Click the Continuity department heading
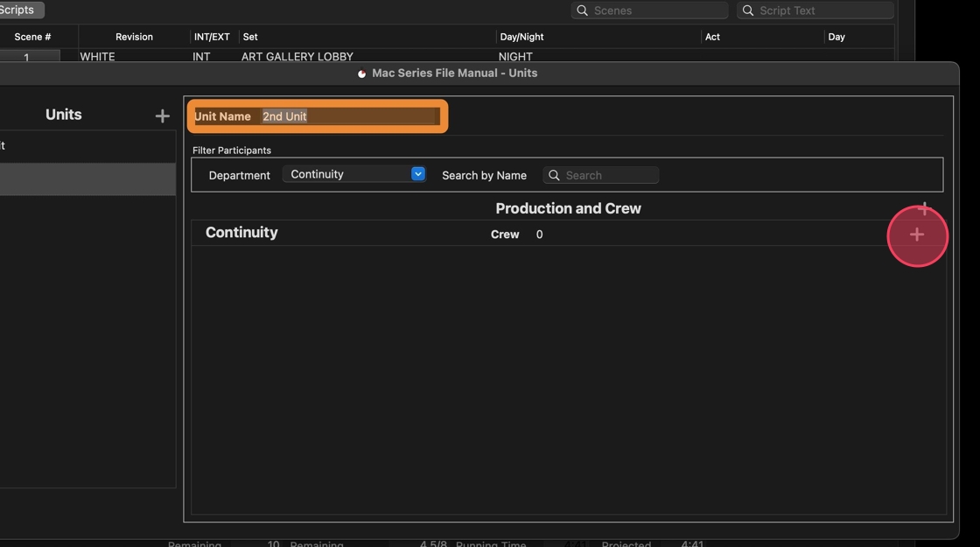Screen dimensions: 980x547 (x=241, y=233)
